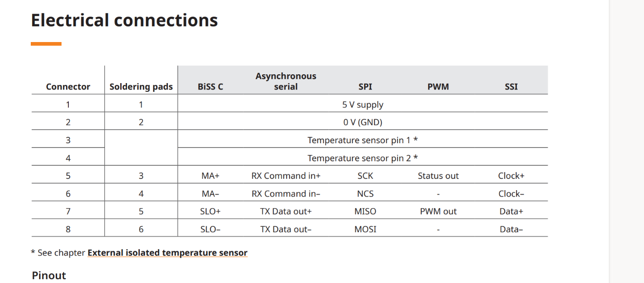
Task: Click the Asynchronous serial column header
Action: (x=286, y=81)
